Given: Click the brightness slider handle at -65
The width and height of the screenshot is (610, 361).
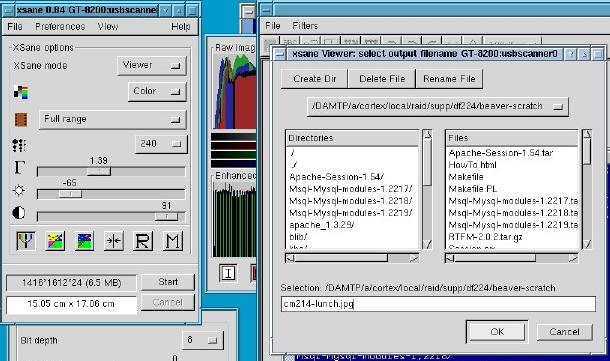Looking at the screenshot, I should point(70,194).
